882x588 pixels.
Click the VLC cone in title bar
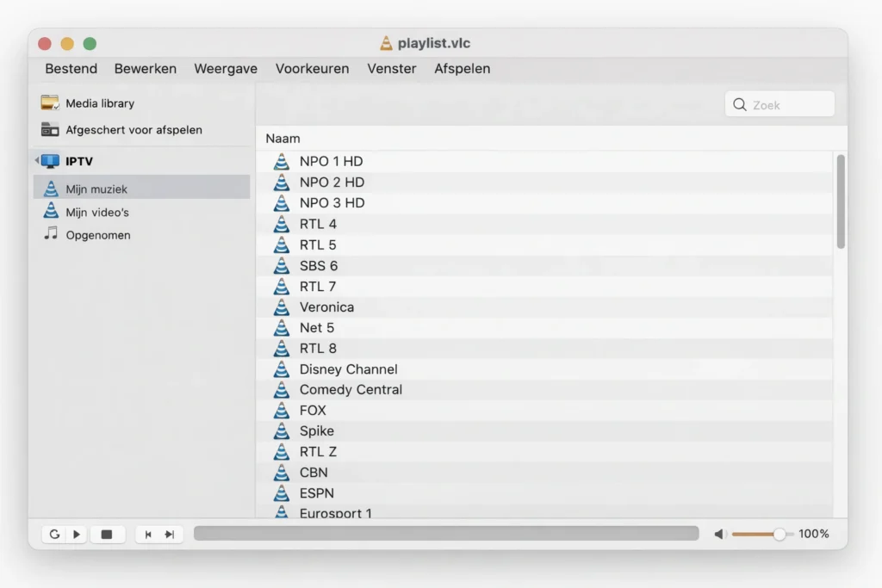pos(386,43)
